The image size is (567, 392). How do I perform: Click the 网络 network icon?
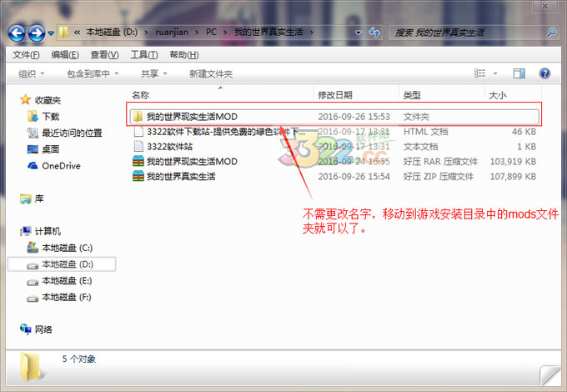coord(25,329)
